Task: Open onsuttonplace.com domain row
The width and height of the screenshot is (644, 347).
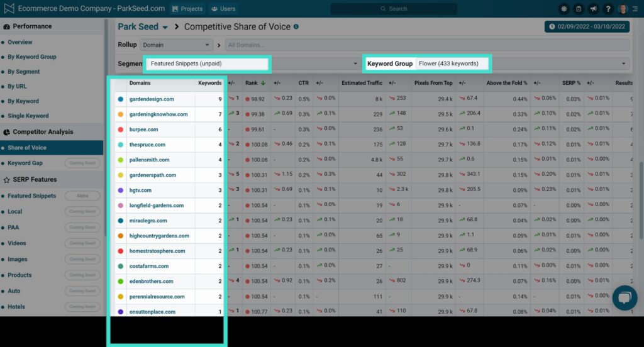Action: click(x=152, y=312)
